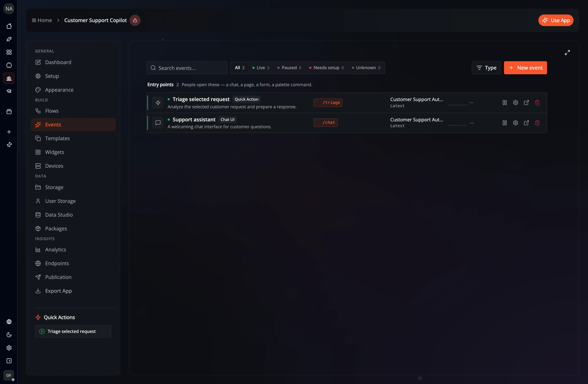588x384 pixels.
Task: Open Widgets in the sidebar
Action: pyautogui.click(x=73, y=152)
